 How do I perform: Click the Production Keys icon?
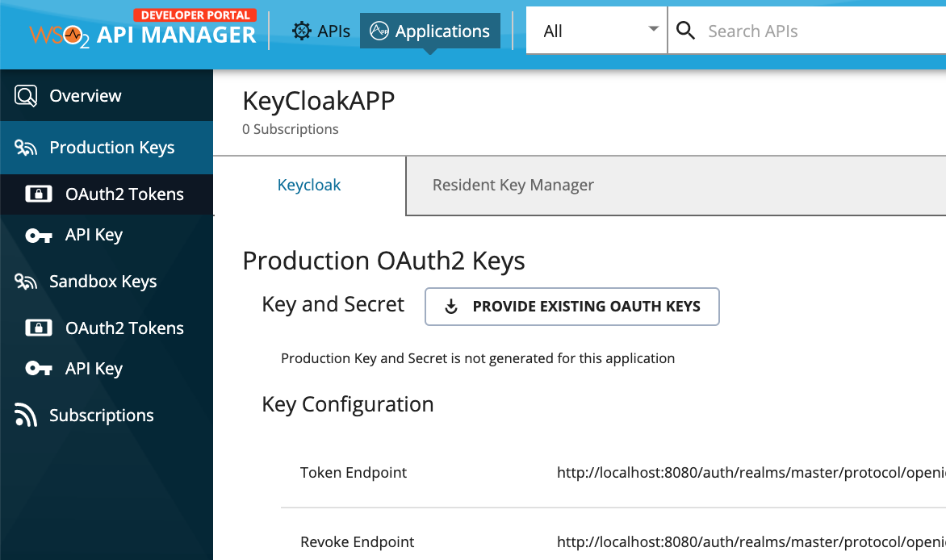pos(26,147)
